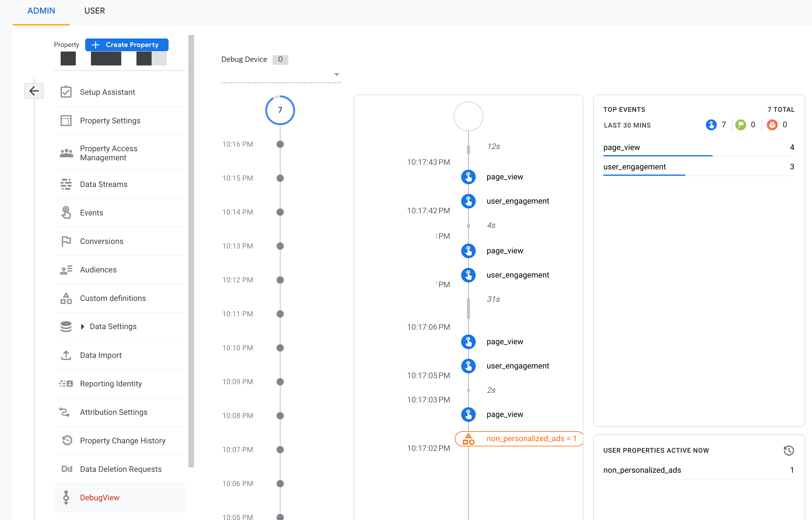Click green conversions flag filter icon
812x520 pixels.
[740, 125]
